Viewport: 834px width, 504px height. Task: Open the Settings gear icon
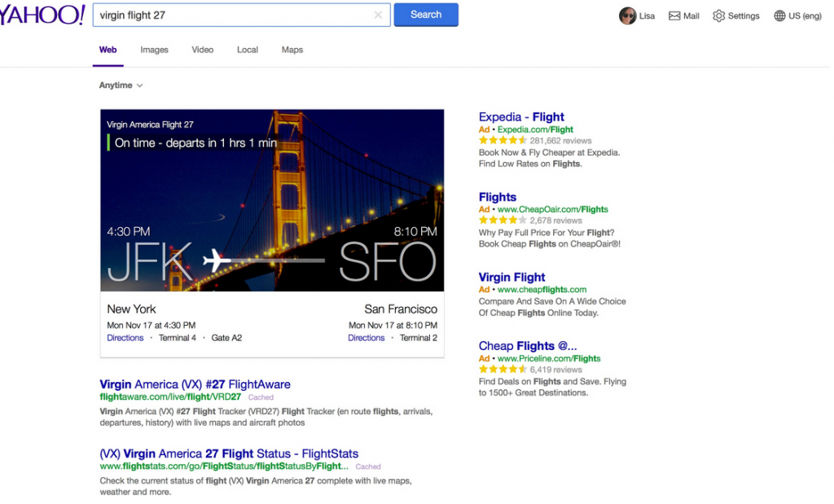pyautogui.click(x=718, y=16)
